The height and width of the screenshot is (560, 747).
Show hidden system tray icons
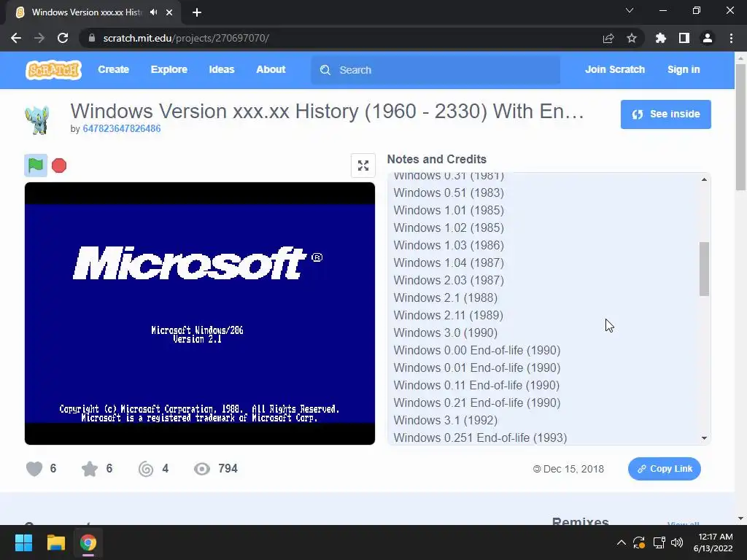622,542
